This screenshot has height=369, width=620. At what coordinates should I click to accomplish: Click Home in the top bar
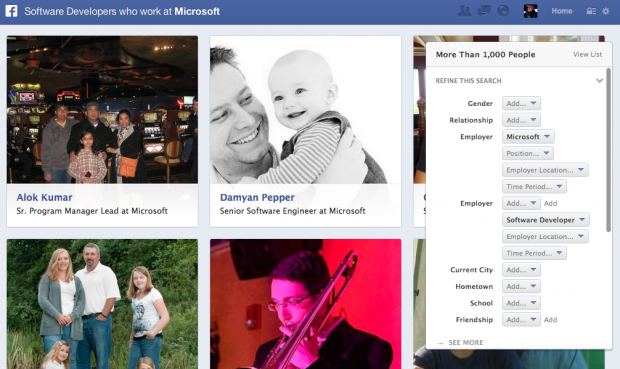click(561, 11)
